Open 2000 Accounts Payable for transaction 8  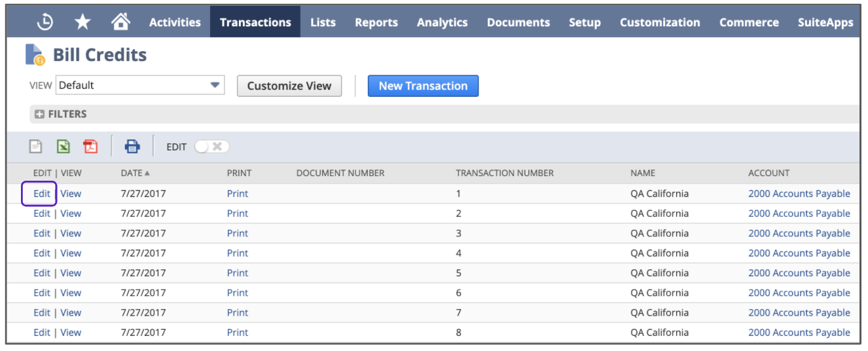tap(799, 333)
